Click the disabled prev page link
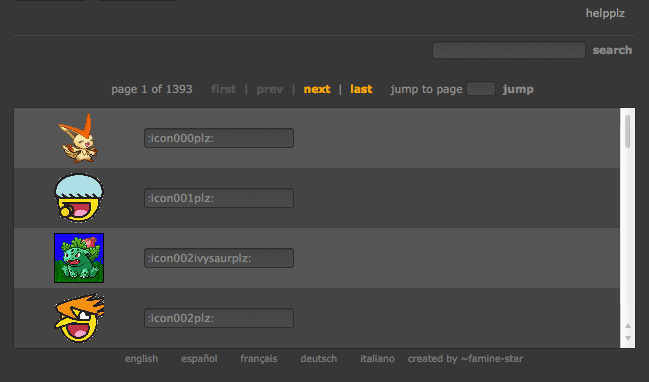Image resolution: width=649 pixels, height=382 pixels. (270, 89)
